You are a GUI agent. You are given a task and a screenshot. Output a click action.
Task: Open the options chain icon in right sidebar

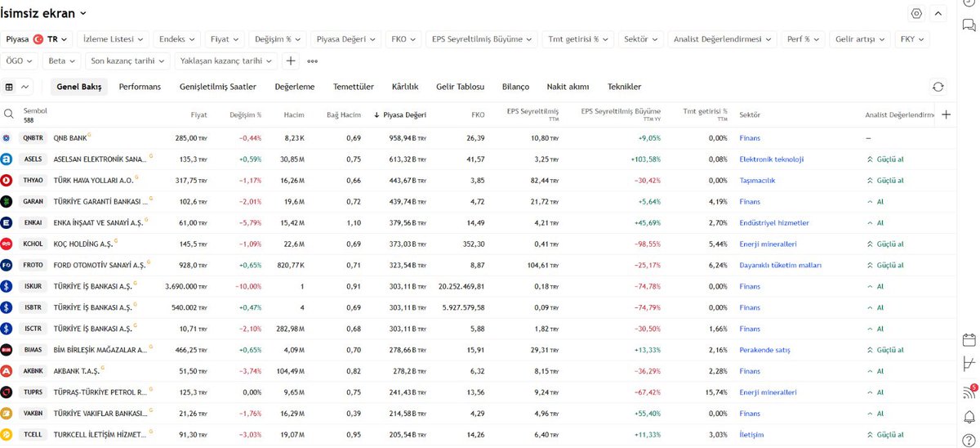969,365
